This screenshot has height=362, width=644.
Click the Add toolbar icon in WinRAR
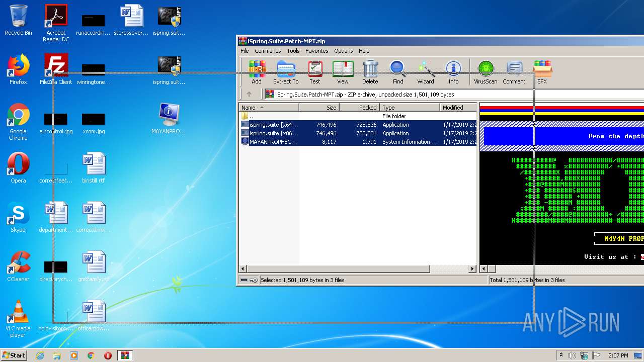pyautogui.click(x=257, y=72)
